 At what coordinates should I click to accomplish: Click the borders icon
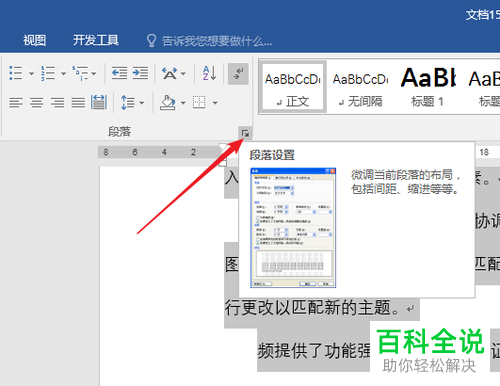pos(200,102)
